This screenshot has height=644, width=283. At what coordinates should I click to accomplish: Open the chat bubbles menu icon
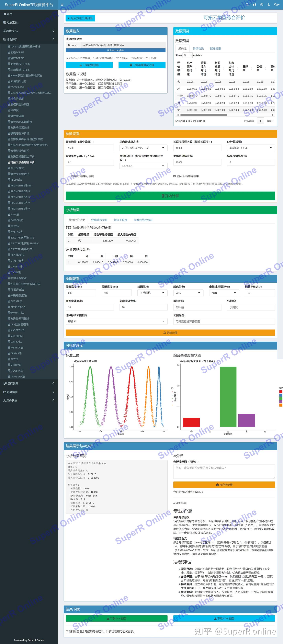pos(276,5)
